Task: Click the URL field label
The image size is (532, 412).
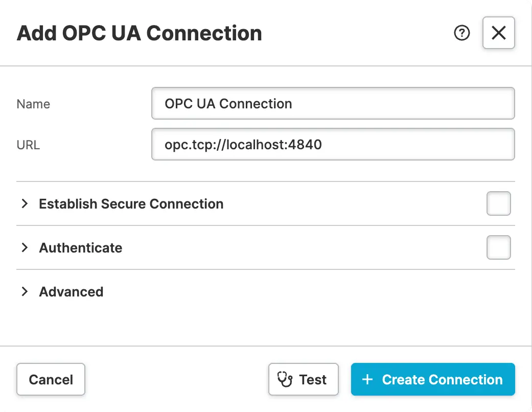Action: tap(28, 145)
